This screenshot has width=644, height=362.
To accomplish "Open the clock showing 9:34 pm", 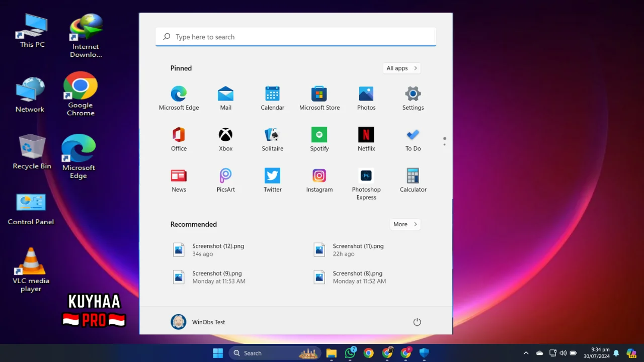I will point(596,353).
